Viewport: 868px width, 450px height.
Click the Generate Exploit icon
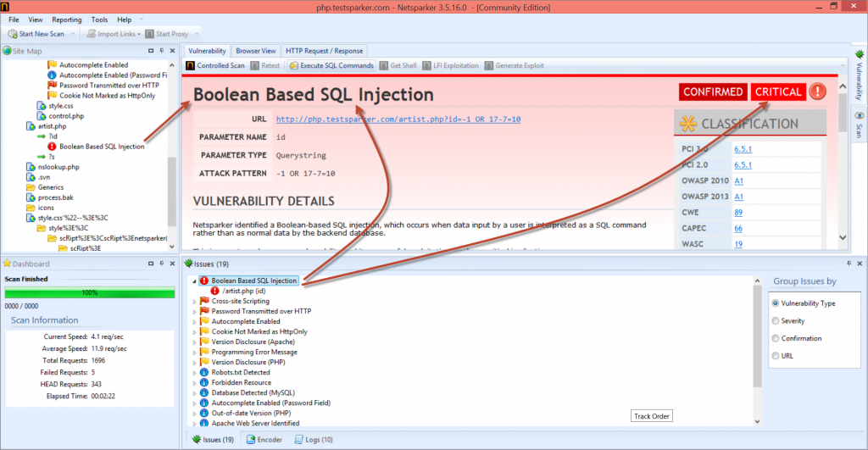tap(489, 65)
